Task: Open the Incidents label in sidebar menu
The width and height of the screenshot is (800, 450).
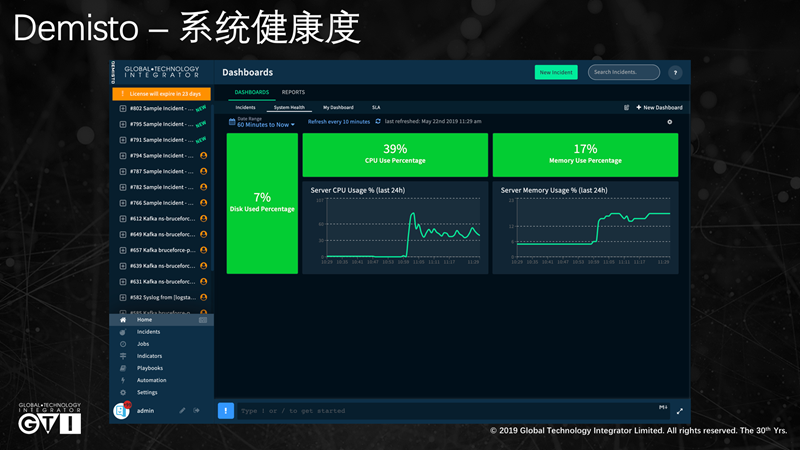Action: [148, 332]
